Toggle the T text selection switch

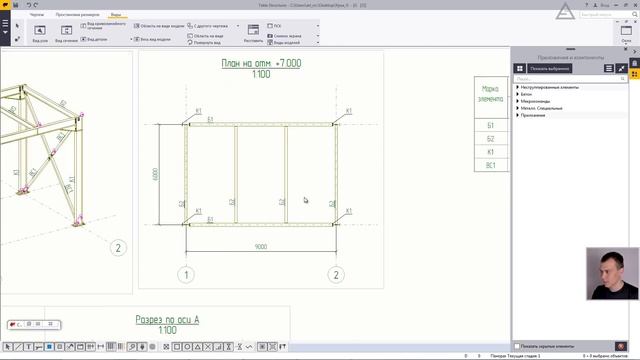pyautogui.click(x=29, y=347)
